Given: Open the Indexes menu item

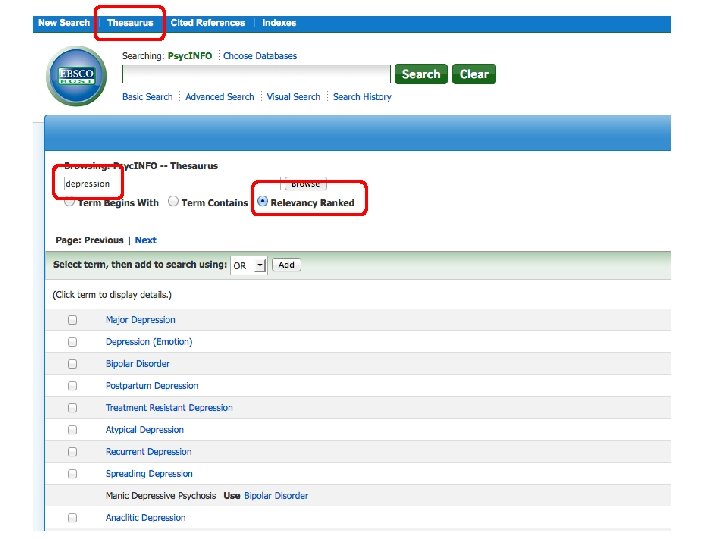Looking at the screenshot, I should 279,22.
